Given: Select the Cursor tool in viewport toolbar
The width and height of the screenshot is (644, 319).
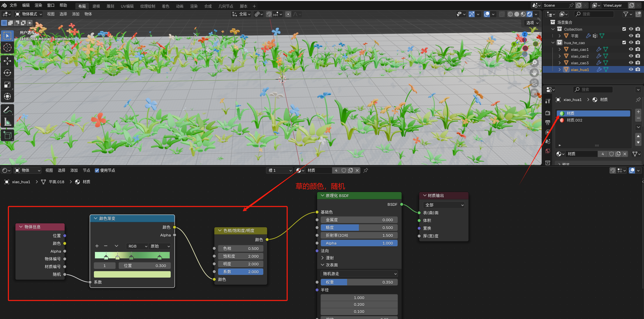Looking at the screenshot, I should 7,47.
